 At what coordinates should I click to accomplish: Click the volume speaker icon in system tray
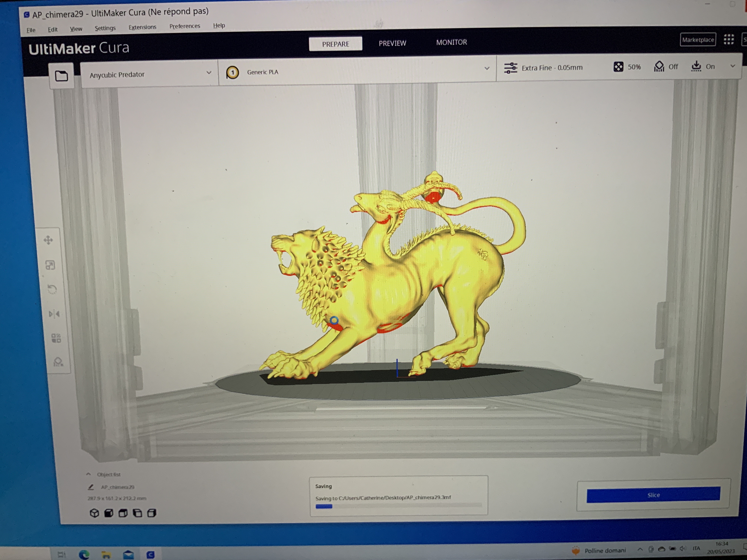[683, 548]
